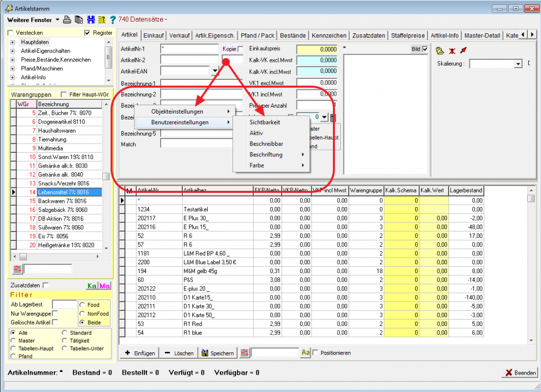Click the copy documents toolbar icon
The image size is (541, 392).
[79, 20]
